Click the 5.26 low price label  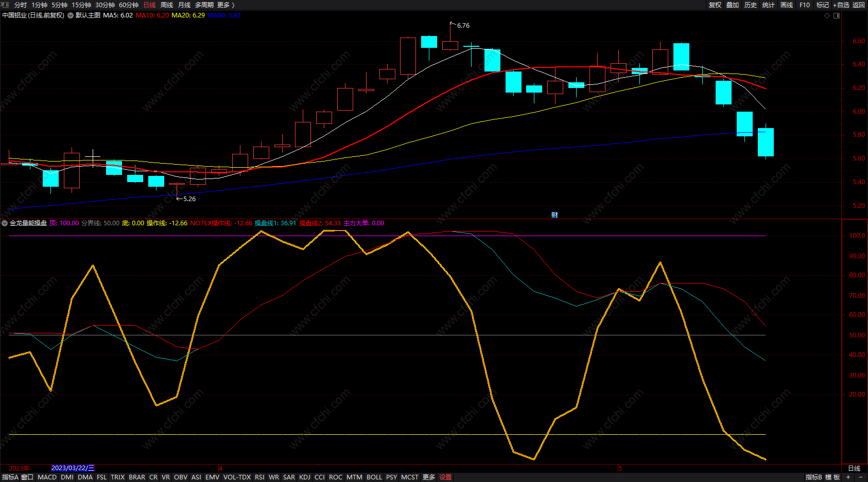coord(189,199)
